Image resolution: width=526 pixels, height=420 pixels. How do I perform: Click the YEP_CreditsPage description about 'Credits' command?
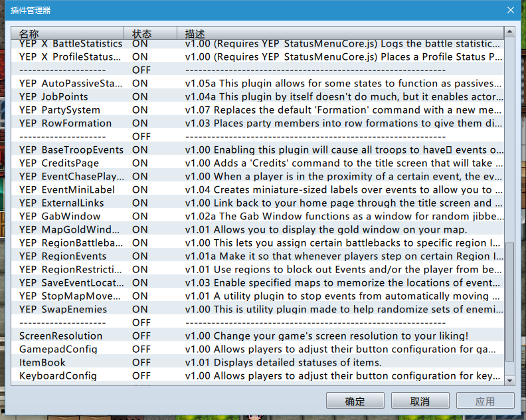click(x=344, y=163)
